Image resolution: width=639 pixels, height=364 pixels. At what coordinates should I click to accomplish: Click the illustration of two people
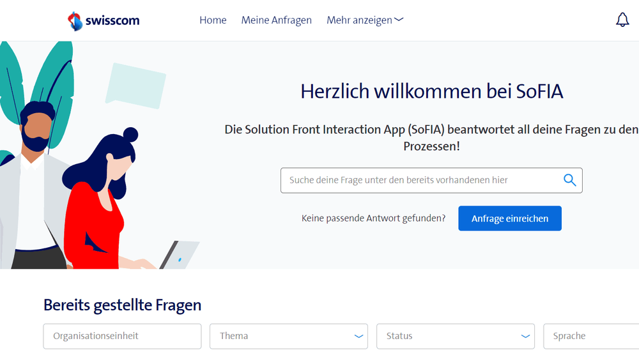pos(100,155)
